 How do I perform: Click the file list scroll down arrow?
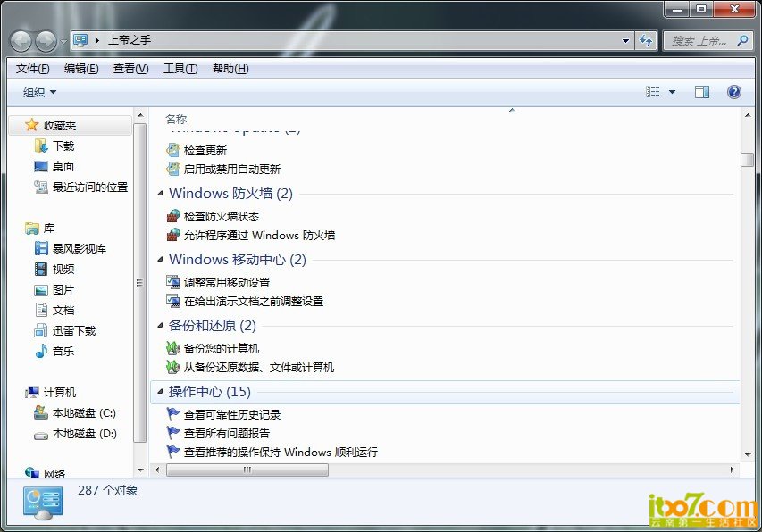click(x=747, y=455)
